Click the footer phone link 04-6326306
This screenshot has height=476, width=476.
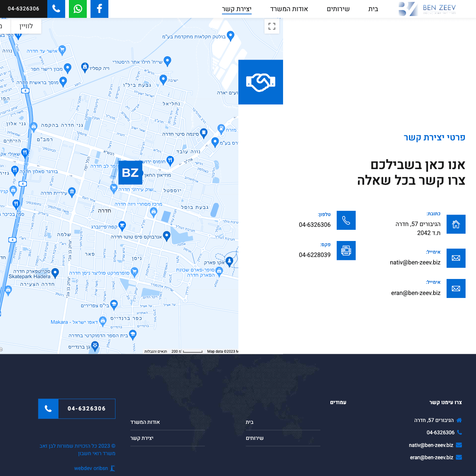pos(441,432)
